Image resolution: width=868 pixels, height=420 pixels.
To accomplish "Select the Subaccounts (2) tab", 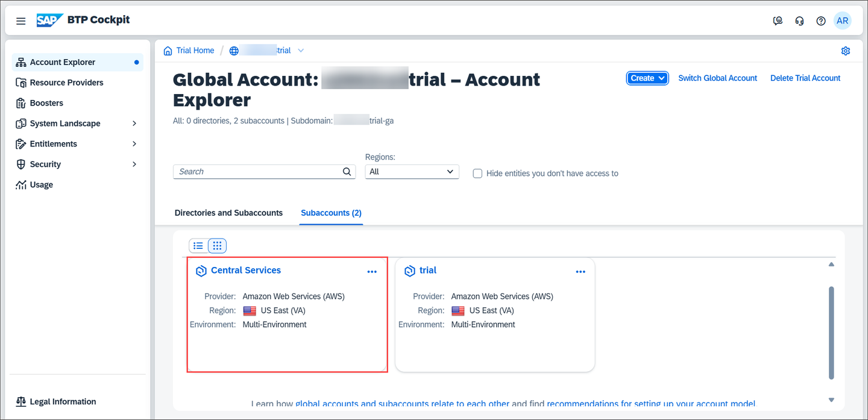I will [x=331, y=213].
